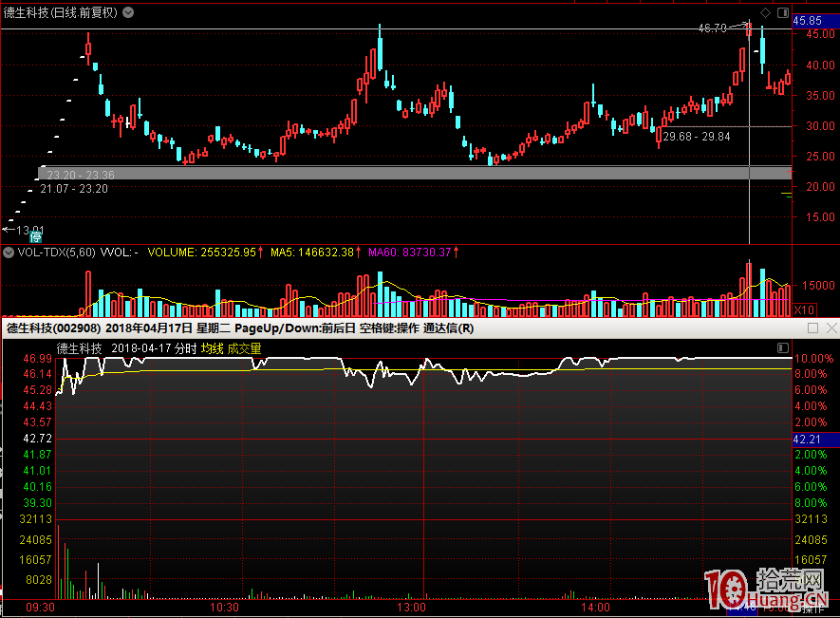Toggle the side panel icon in K-line chart

(783, 12)
